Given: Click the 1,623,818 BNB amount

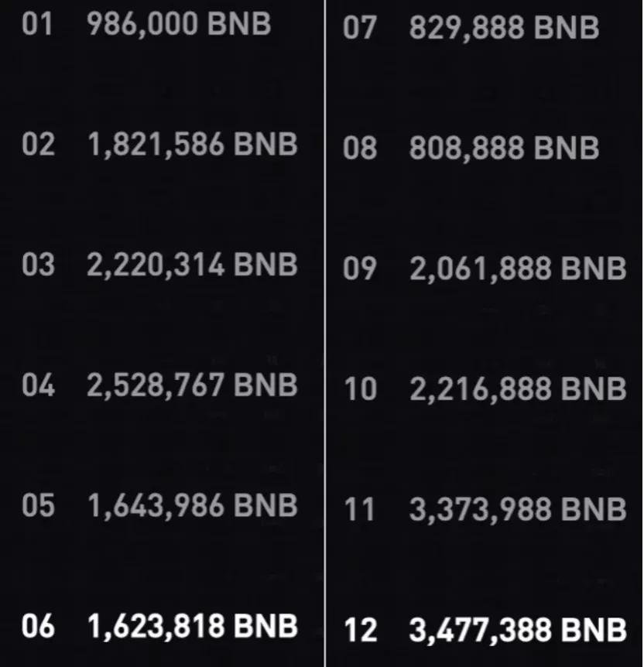Looking at the screenshot, I should [x=192, y=628].
